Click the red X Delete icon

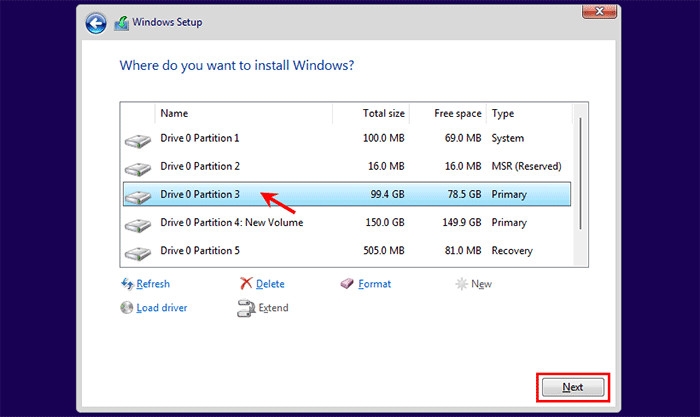pos(246,283)
